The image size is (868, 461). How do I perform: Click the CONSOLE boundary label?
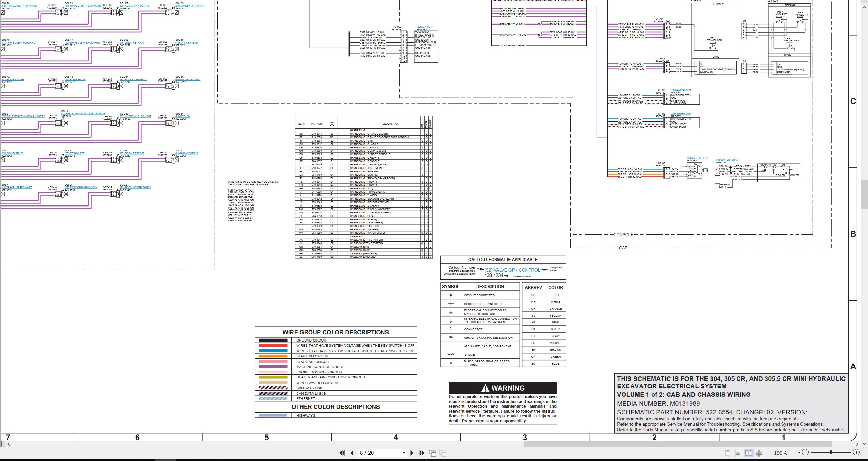coord(623,235)
